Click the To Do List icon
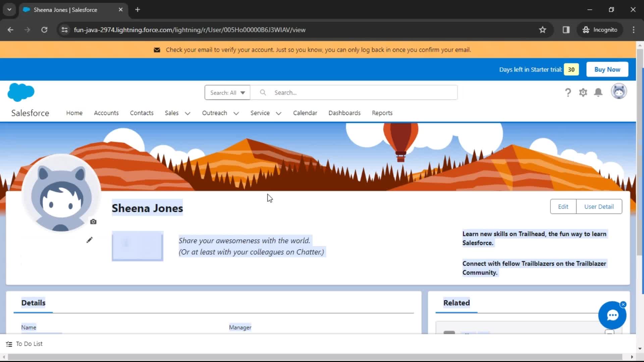Viewport: 644px width, 362px height. tap(9, 344)
